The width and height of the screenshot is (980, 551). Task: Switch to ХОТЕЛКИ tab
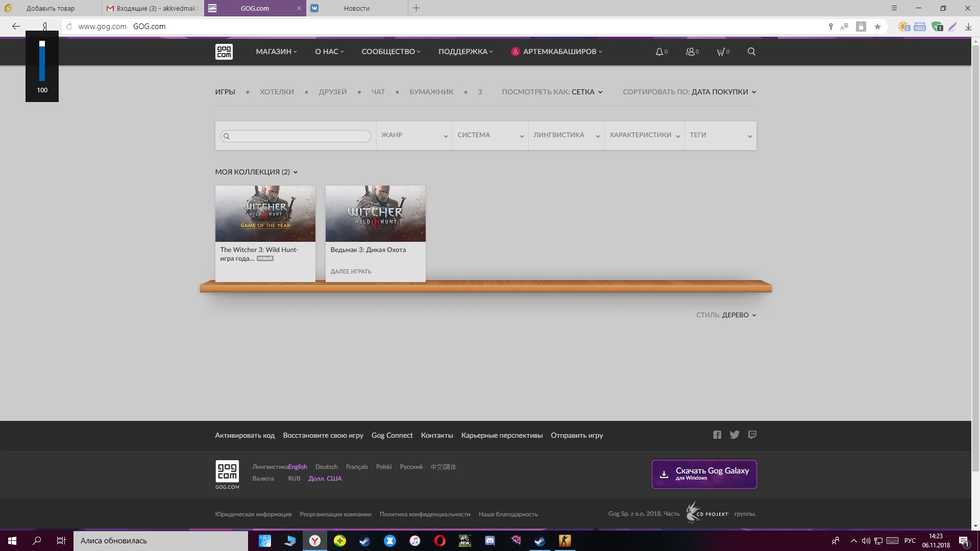277,92
